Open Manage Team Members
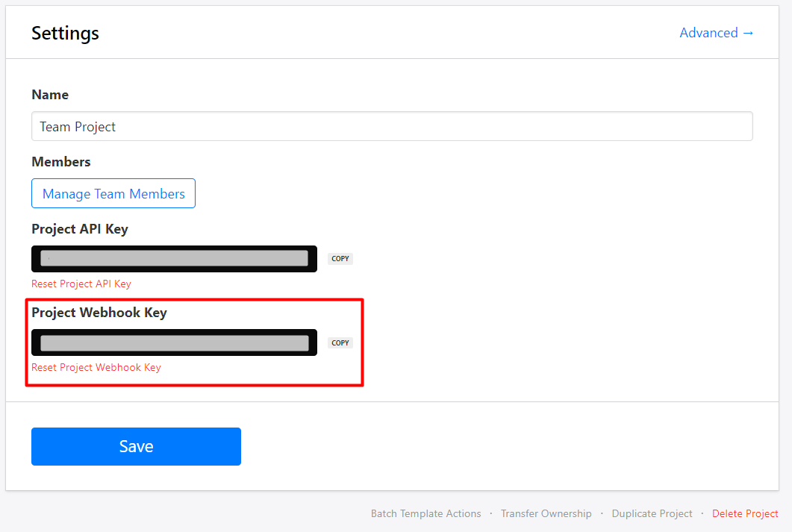Viewport: 792px width, 532px height. pyautogui.click(x=113, y=193)
